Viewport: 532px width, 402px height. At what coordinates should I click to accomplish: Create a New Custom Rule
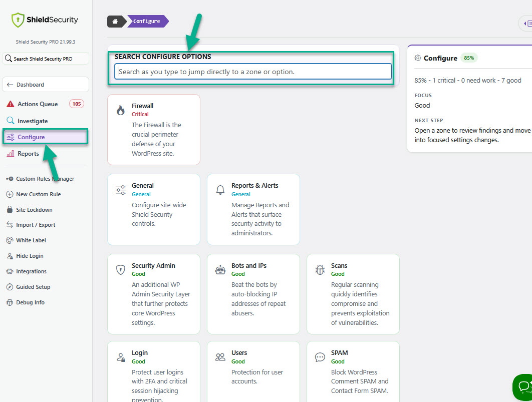[39, 194]
